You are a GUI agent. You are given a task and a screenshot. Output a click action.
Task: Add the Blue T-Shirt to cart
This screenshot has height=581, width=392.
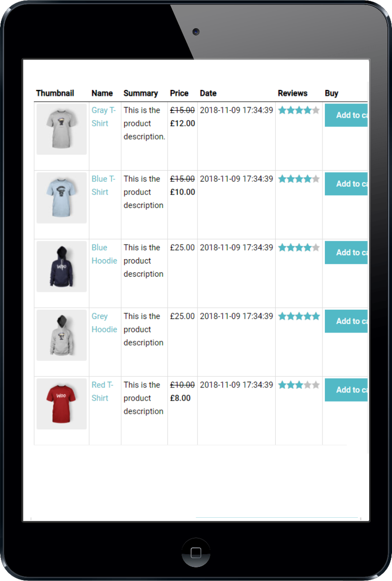(346, 184)
